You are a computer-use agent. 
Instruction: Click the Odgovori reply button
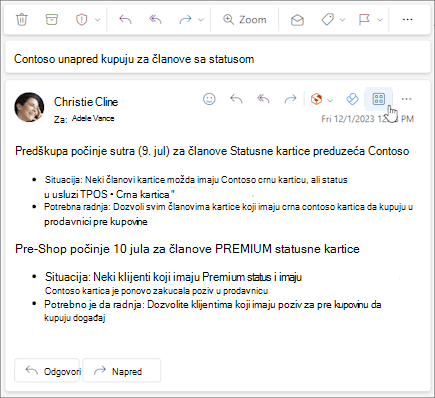(x=47, y=370)
